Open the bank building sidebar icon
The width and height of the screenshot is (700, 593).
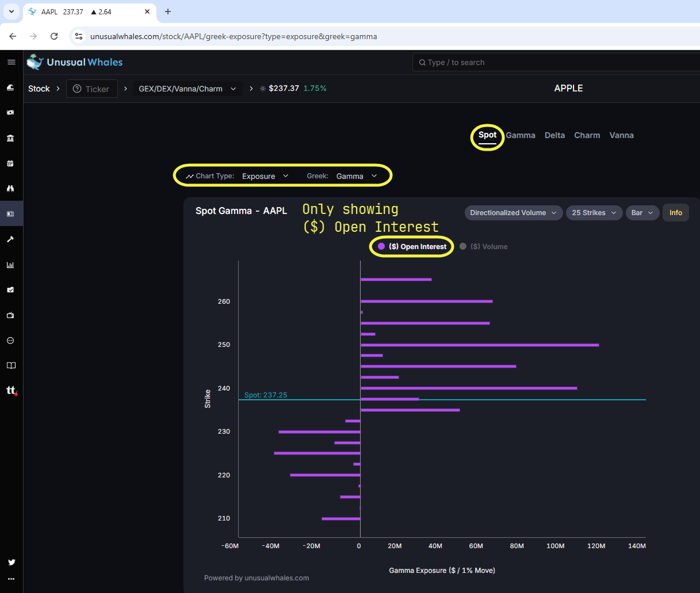[10, 138]
